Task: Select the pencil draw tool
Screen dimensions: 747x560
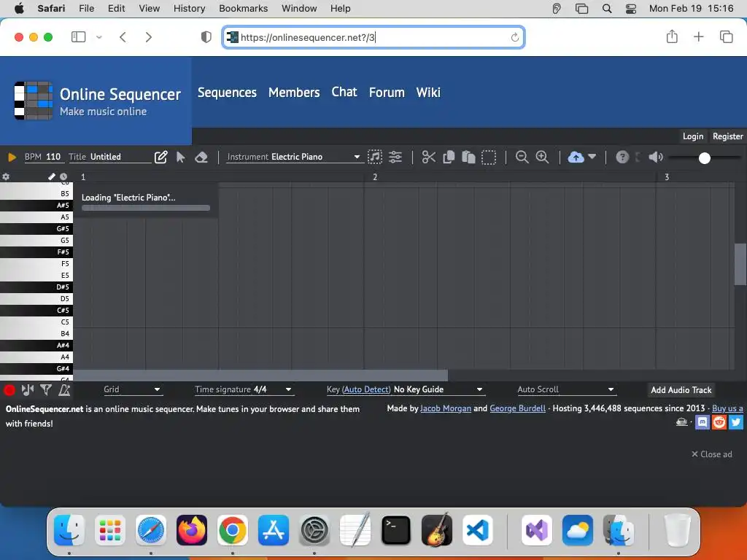Action: 161,157
